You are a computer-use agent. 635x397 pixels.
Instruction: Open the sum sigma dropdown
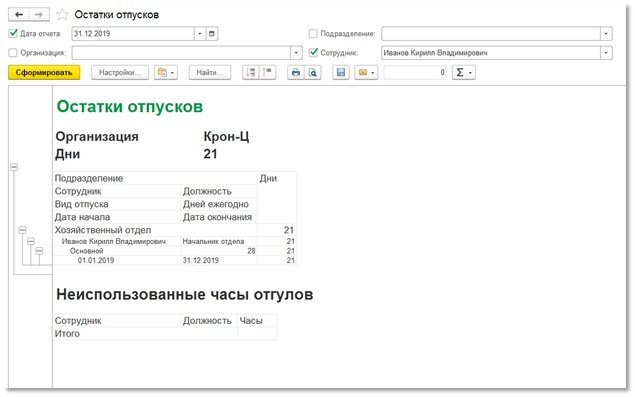pyautogui.click(x=464, y=73)
